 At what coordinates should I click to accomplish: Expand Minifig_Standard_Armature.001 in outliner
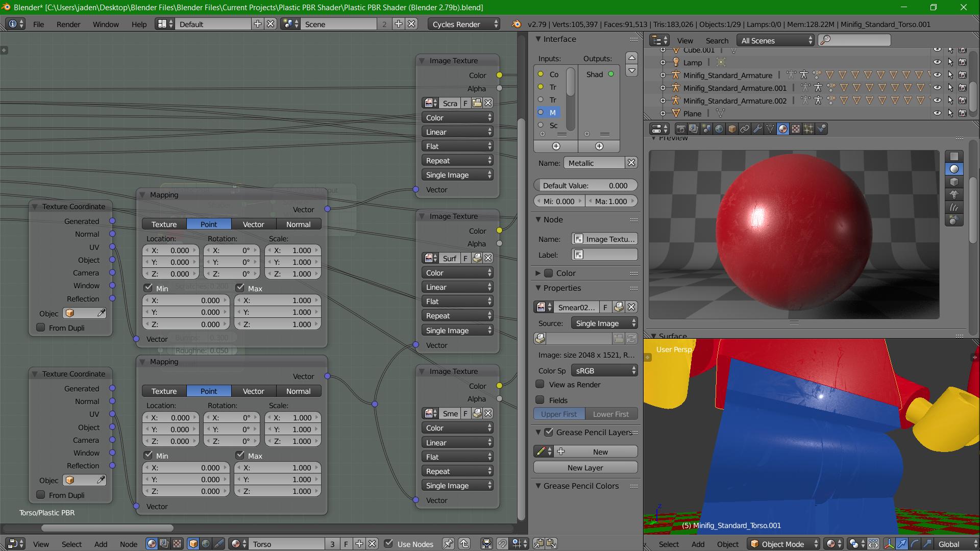pos(663,88)
